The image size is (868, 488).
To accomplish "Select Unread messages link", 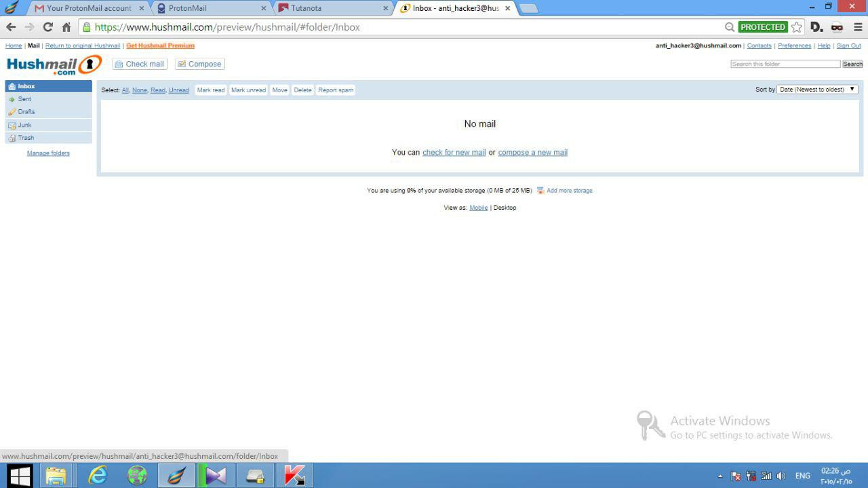I will 179,90.
